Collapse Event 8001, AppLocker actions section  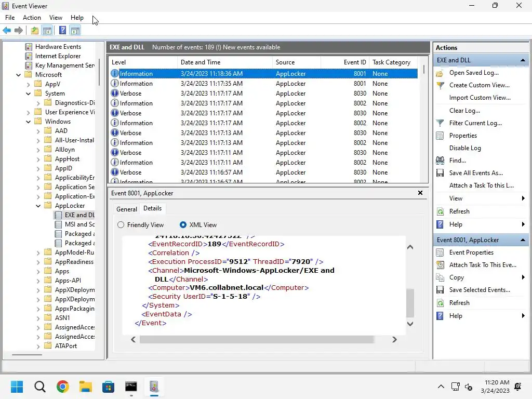coord(523,240)
